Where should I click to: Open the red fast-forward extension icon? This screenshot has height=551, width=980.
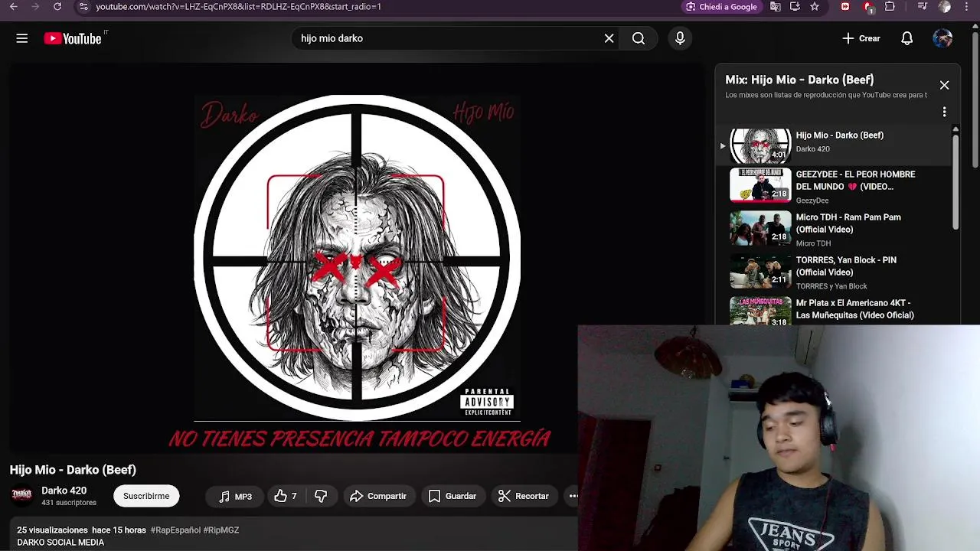(845, 6)
